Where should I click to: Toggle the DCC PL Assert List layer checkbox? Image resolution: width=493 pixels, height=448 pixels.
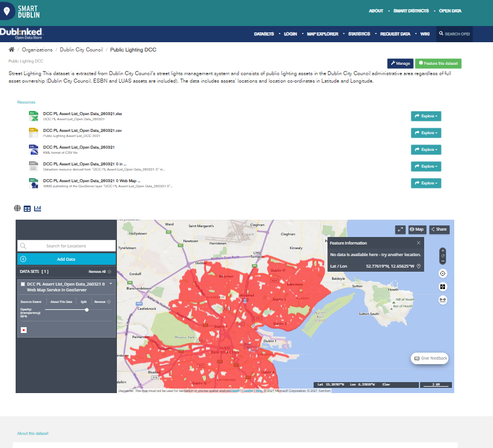coord(23,284)
